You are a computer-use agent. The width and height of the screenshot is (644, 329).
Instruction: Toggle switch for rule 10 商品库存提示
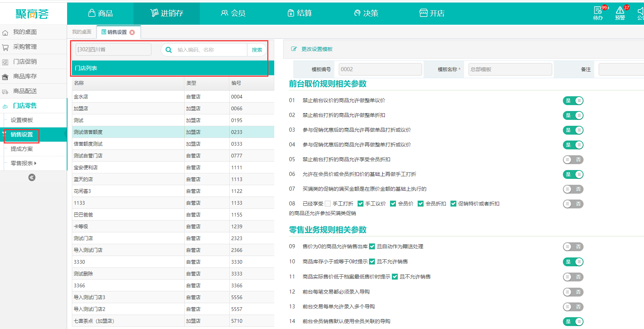(x=573, y=262)
